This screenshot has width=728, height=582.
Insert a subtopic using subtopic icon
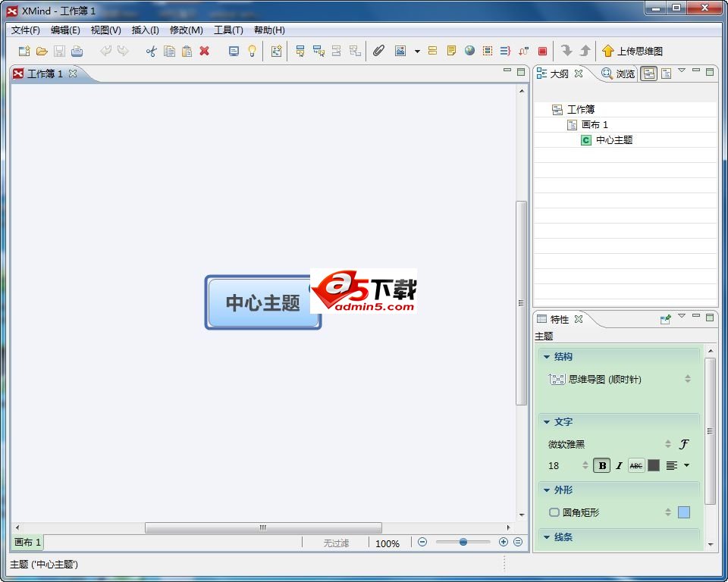[x=318, y=51]
